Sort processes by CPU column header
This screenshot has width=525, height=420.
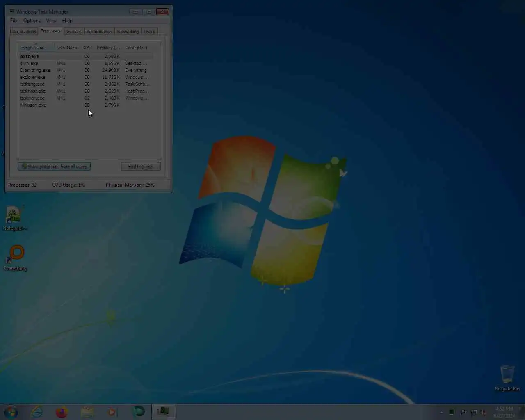pyautogui.click(x=87, y=48)
